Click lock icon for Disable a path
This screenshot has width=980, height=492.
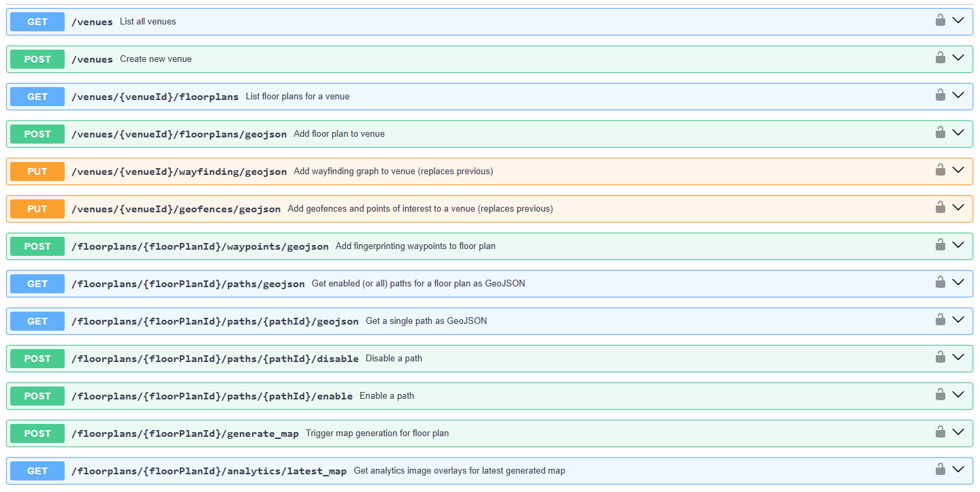coord(940,357)
